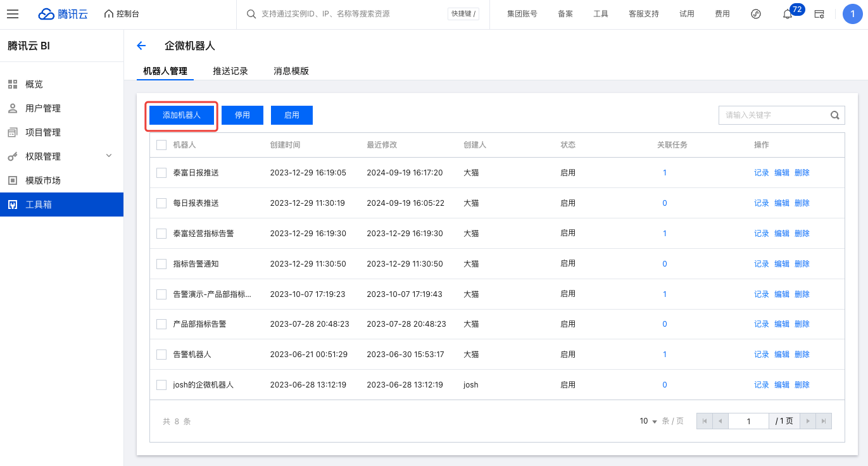
Task: Click the 添加机器人 button
Action: 182,115
